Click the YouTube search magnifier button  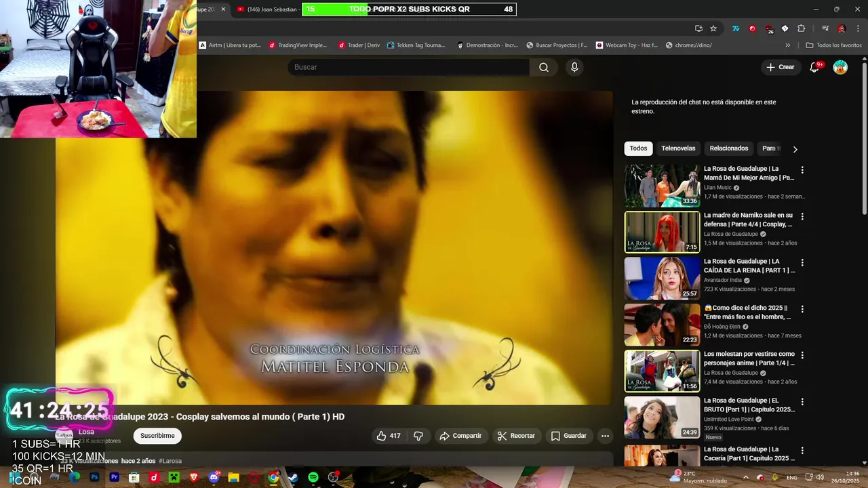(x=544, y=67)
